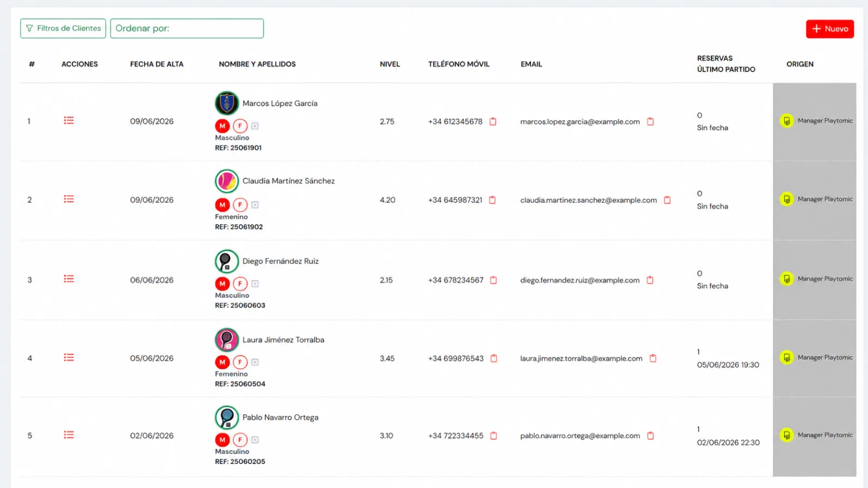
Task: Copy phone number +34 645987321
Action: [493, 200]
